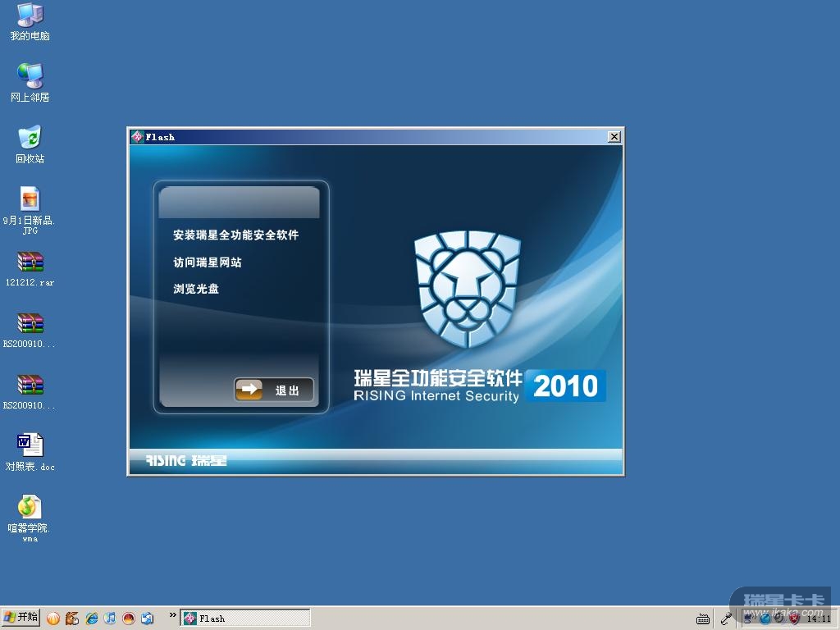Expand quick launch overflow chevron
Image resolution: width=840 pixels, height=630 pixels.
pyautogui.click(x=172, y=615)
